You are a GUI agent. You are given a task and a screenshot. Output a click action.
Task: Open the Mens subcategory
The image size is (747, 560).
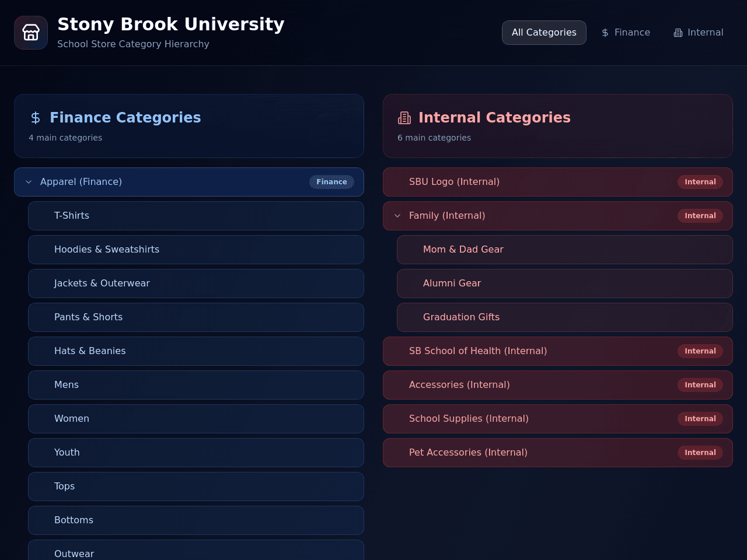[196, 385]
